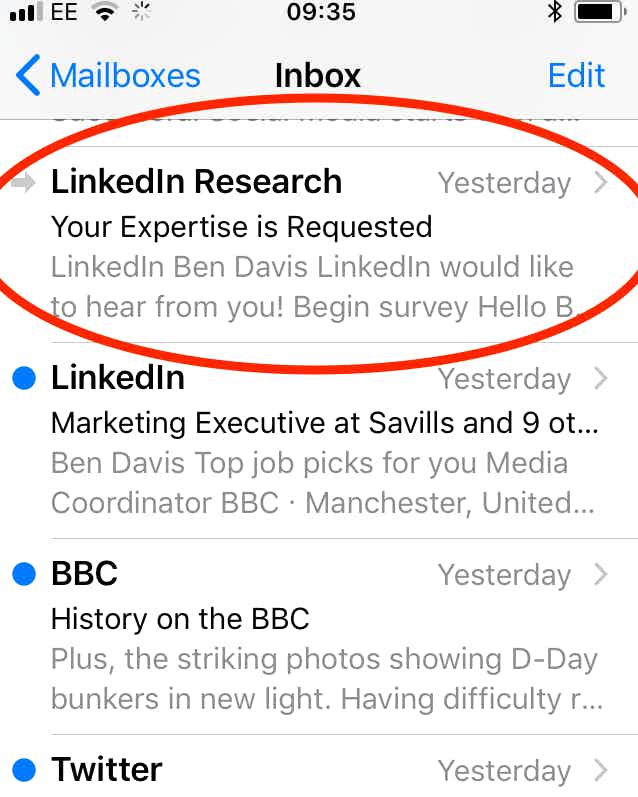Tap the blue unread dot beside LinkedIn
The image size is (638, 797).
coord(25,378)
